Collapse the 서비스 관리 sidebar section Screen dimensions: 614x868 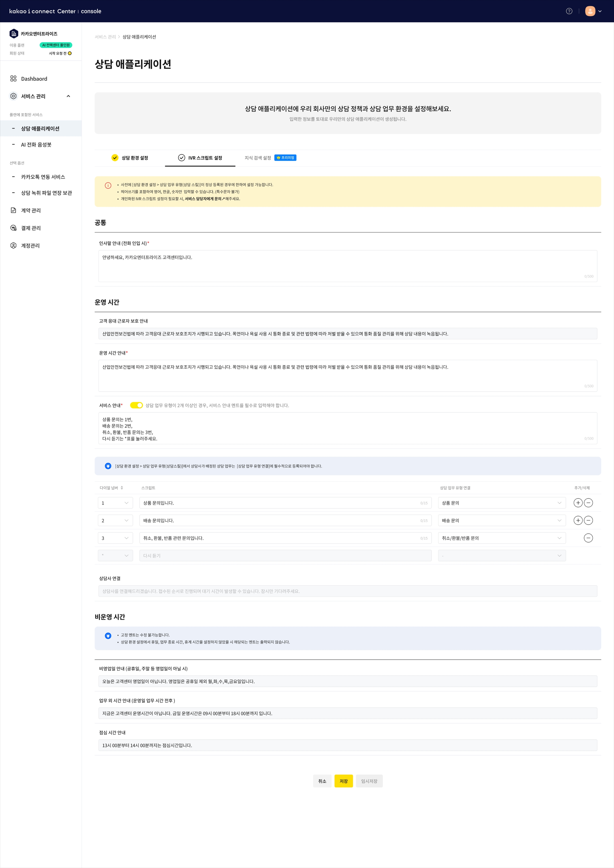click(x=68, y=96)
